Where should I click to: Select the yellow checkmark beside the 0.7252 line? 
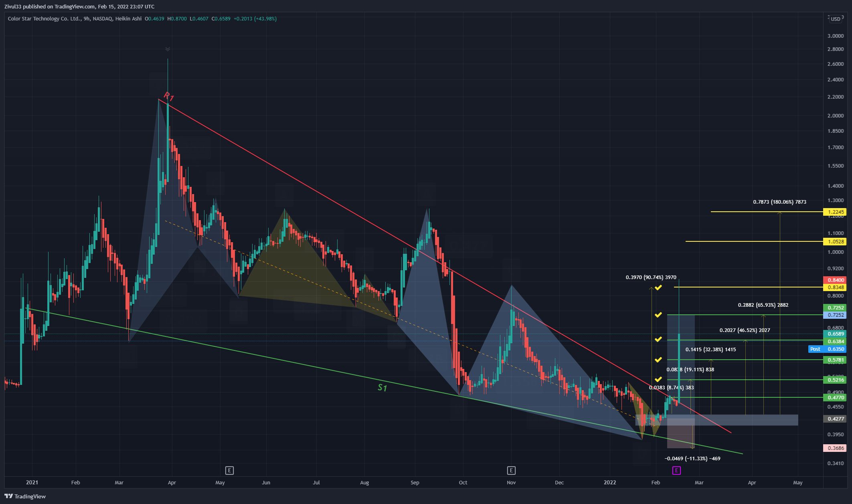[658, 315]
